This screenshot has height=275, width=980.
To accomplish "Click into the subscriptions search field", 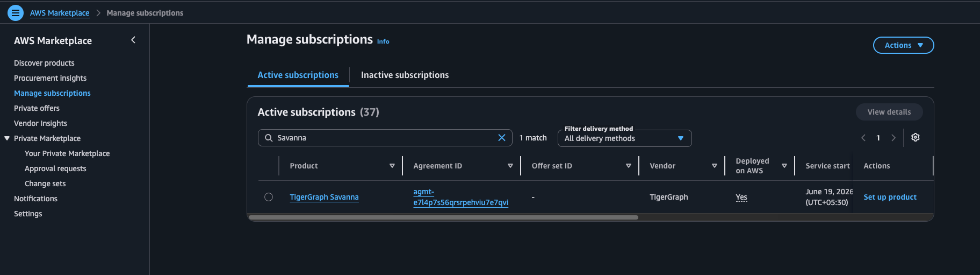I will (385, 138).
